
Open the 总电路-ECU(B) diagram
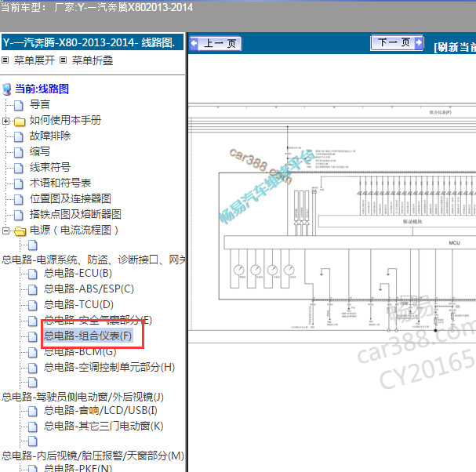[x=78, y=273]
